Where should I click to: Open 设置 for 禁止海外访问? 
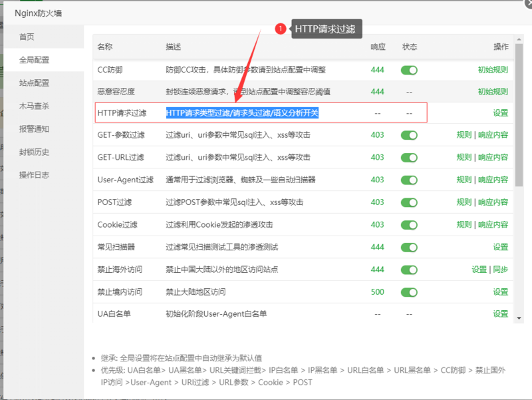tap(479, 270)
